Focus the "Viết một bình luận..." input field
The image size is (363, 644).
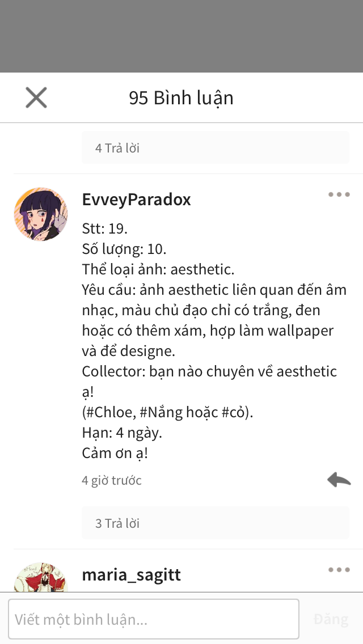click(154, 619)
